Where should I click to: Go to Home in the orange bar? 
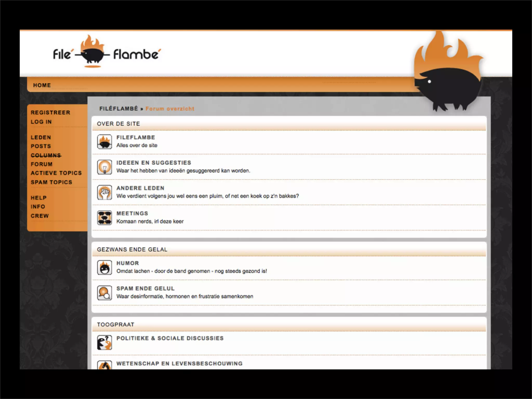(x=42, y=85)
